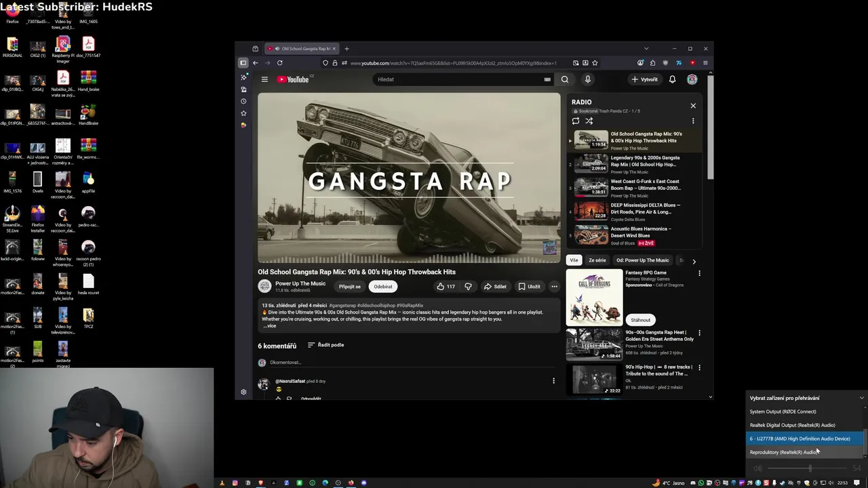Open options for 90s–00s Gangsta Rap Heat video
This screenshot has height=488, width=868.
(699, 333)
